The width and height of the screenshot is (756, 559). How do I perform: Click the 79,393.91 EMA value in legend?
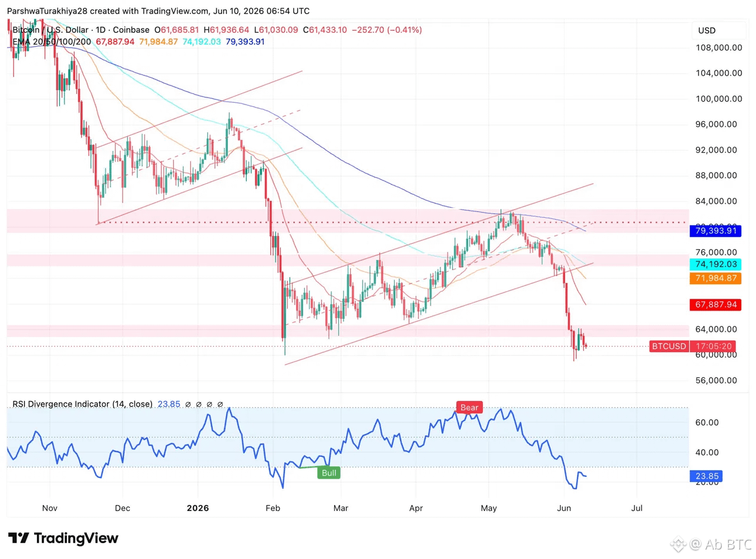coord(244,42)
